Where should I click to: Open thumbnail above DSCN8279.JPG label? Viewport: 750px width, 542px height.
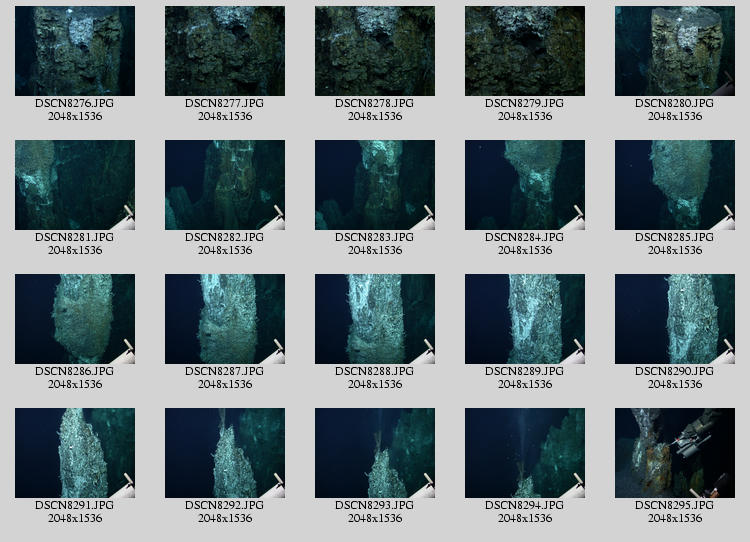click(525, 51)
